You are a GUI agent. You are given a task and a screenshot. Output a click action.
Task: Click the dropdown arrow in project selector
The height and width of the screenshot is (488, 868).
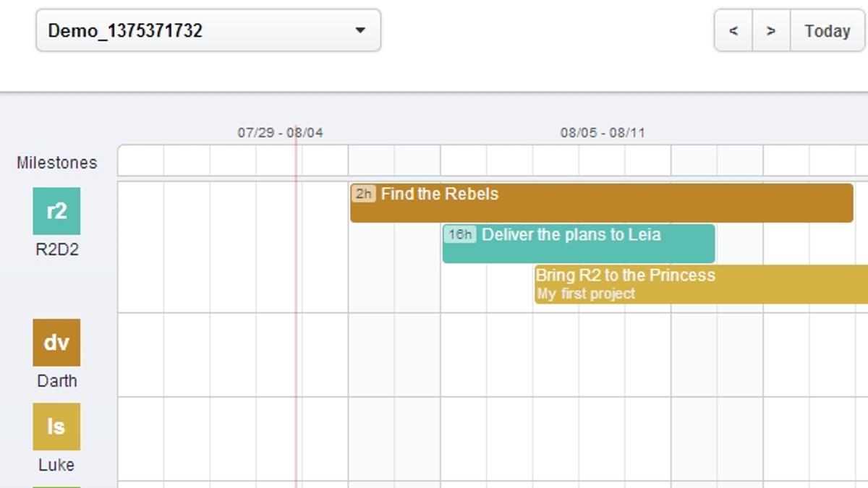point(360,30)
